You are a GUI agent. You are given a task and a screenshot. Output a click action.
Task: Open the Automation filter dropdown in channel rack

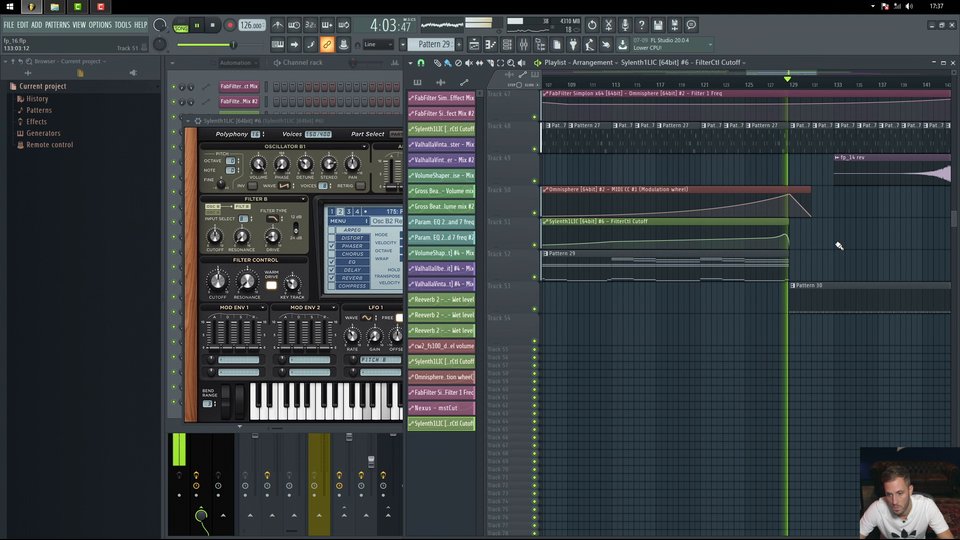click(239, 62)
